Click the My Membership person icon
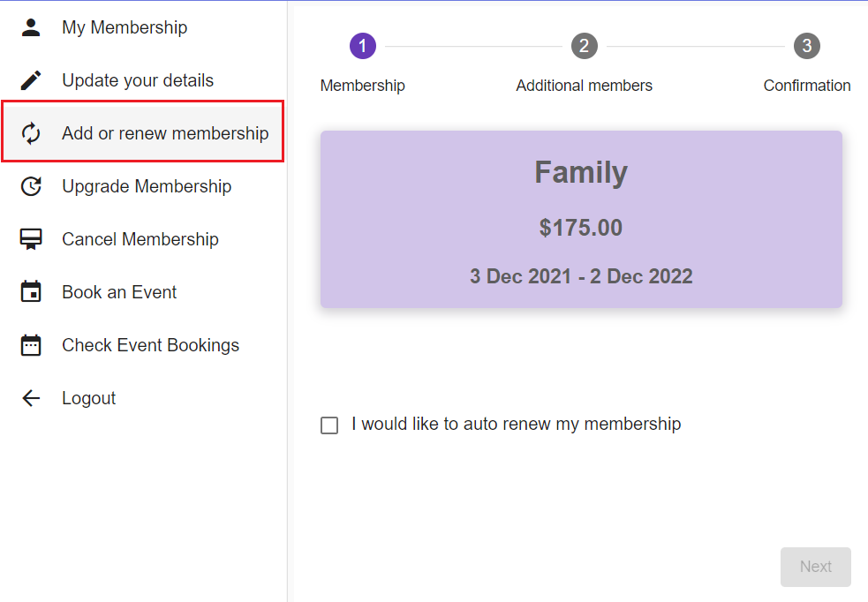Screen dimensions: 868x602 click(x=31, y=26)
